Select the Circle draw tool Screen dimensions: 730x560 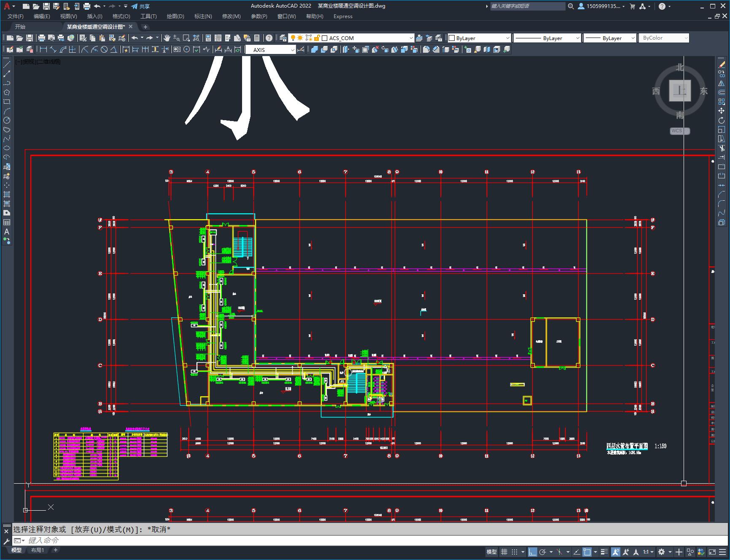coord(7,120)
